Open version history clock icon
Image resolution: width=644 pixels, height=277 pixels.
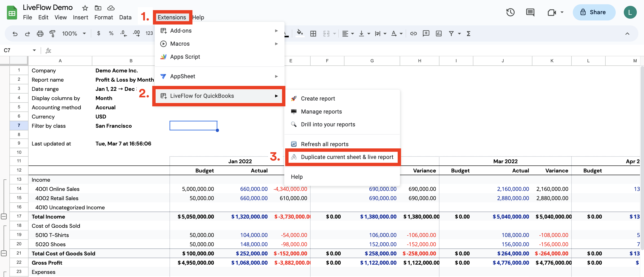[x=510, y=12]
